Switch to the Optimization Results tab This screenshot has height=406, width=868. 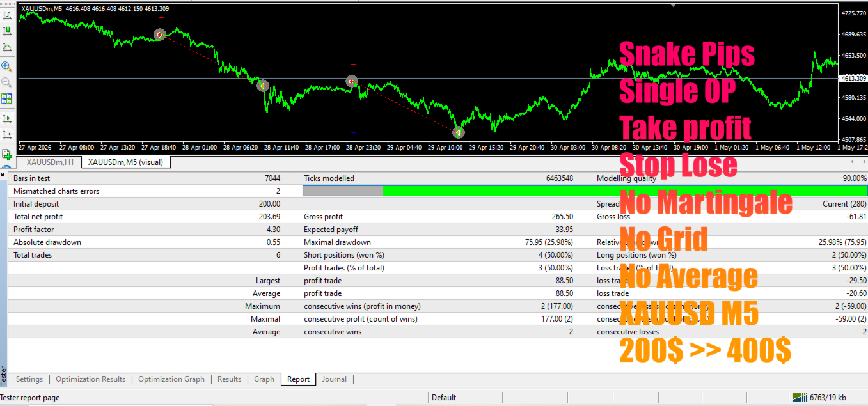click(x=91, y=379)
